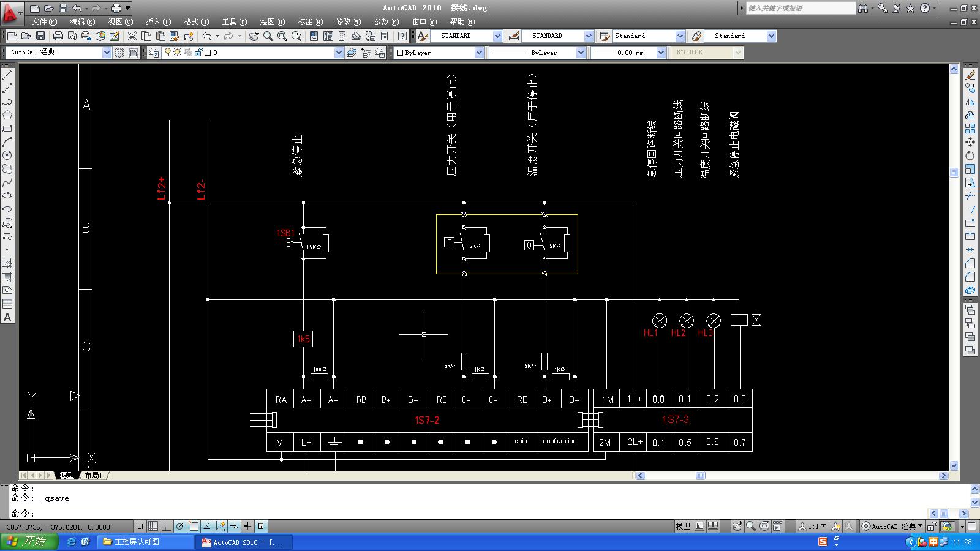This screenshot has height=551, width=980.
Task: Activate the Pan realtime hand tool
Action: [x=254, y=36]
